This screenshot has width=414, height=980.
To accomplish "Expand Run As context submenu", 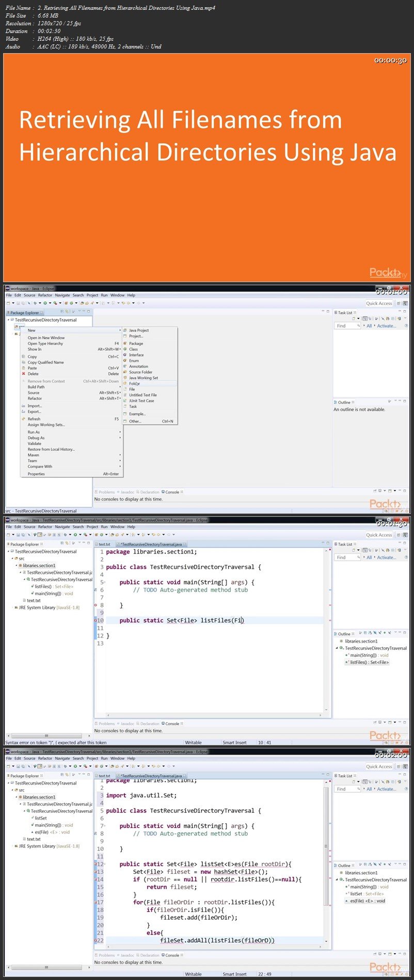I will coord(71,432).
